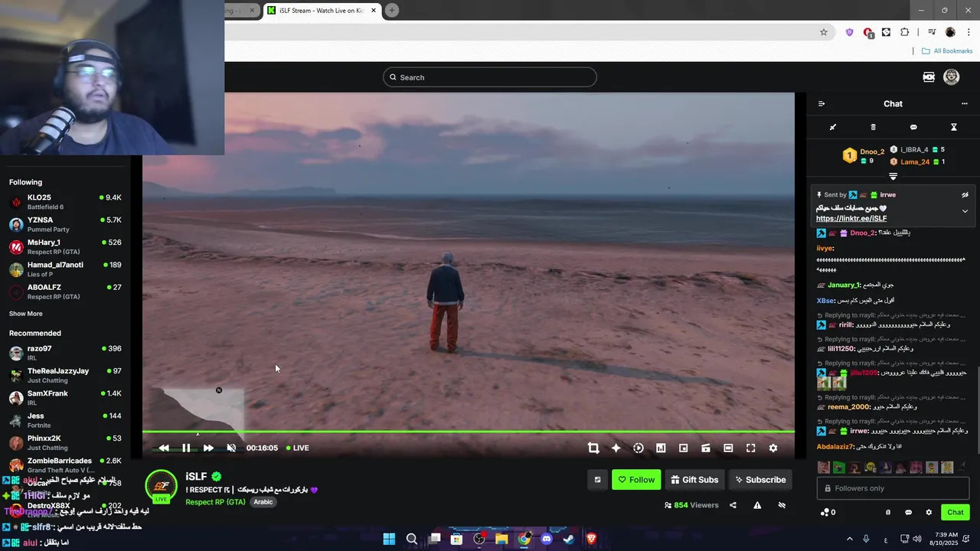The height and width of the screenshot is (551, 980).
Task: Open Windows Start menu
Action: pos(389,539)
